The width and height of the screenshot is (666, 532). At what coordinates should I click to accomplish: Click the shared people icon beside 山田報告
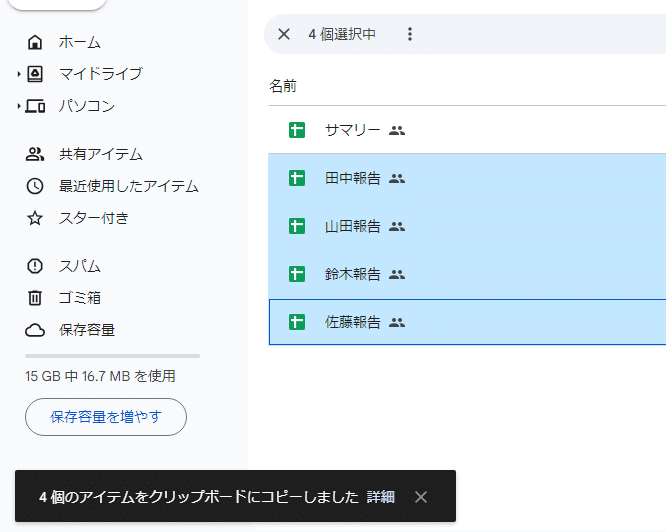(x=397, y=226)
